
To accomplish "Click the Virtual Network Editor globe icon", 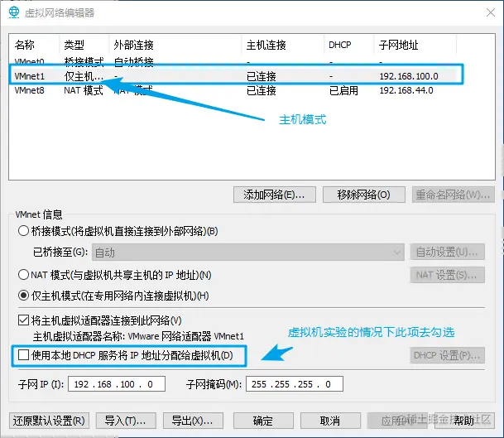I will click(x=14, y=12).
